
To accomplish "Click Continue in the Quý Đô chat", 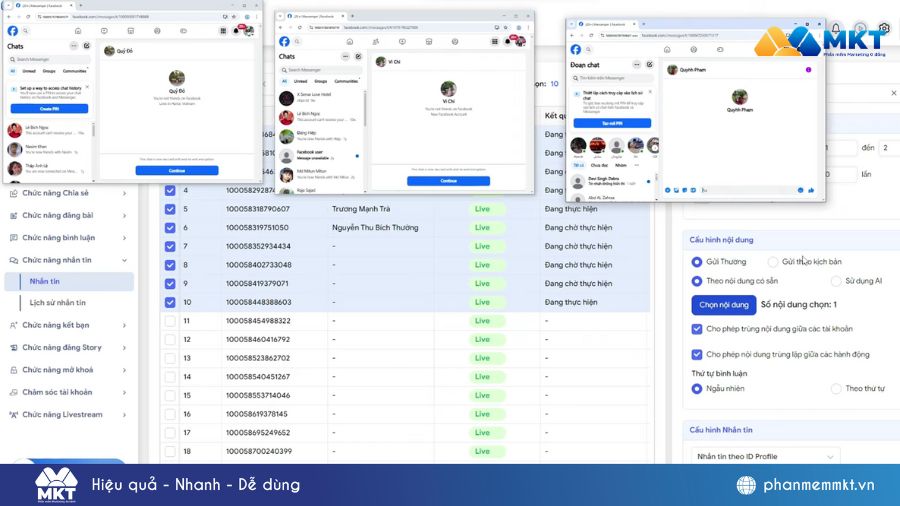I will [x=177, y=170].
